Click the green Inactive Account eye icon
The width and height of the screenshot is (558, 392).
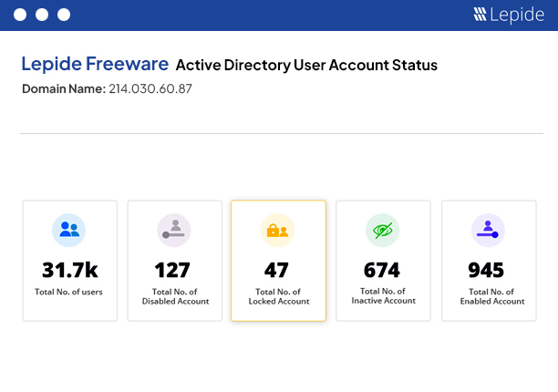click(x=383, y=230)
